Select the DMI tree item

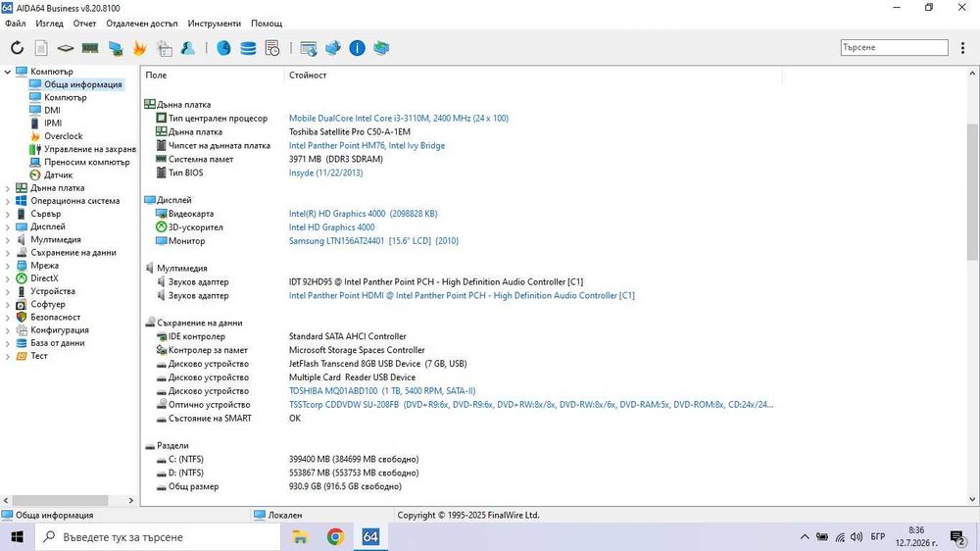[52, 110]
